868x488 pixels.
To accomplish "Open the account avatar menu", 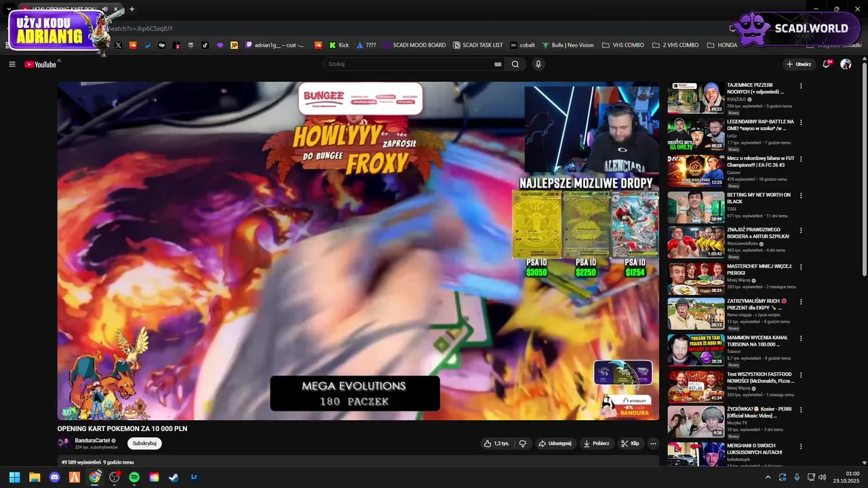I will coord(846,64).
